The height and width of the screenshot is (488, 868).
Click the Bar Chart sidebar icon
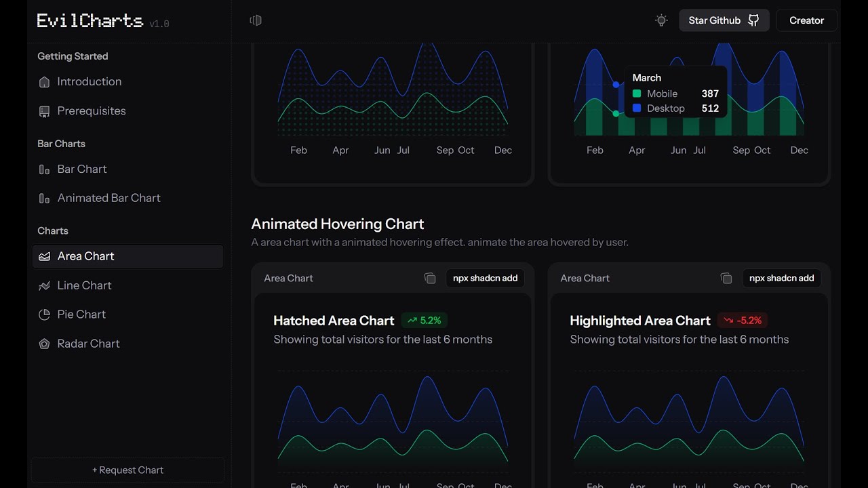(x=44, y=169)
